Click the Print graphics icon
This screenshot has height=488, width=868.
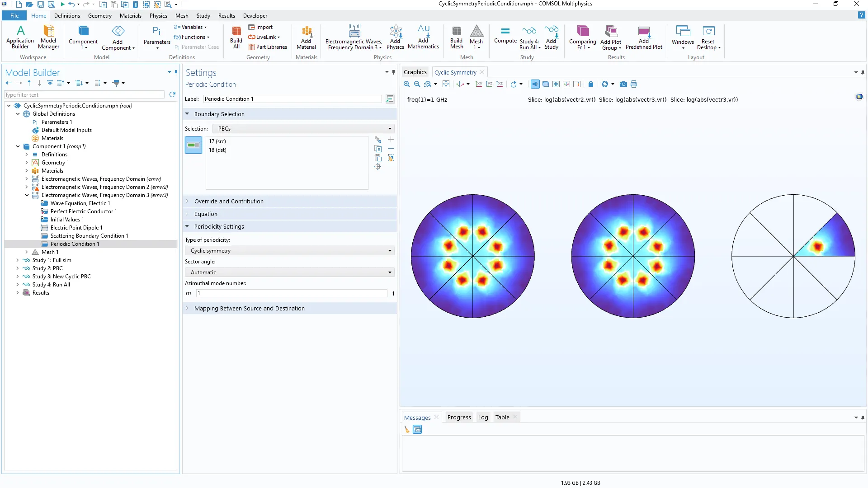(634, 84)
